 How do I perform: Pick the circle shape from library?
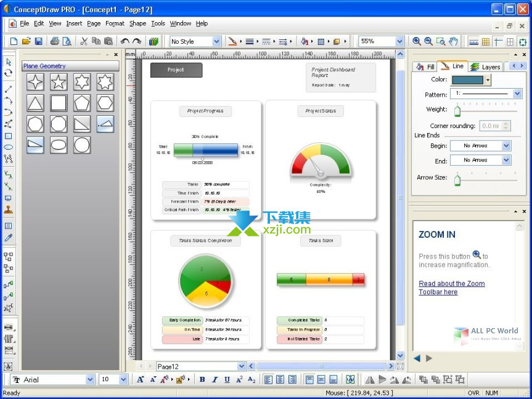(82, 145)
